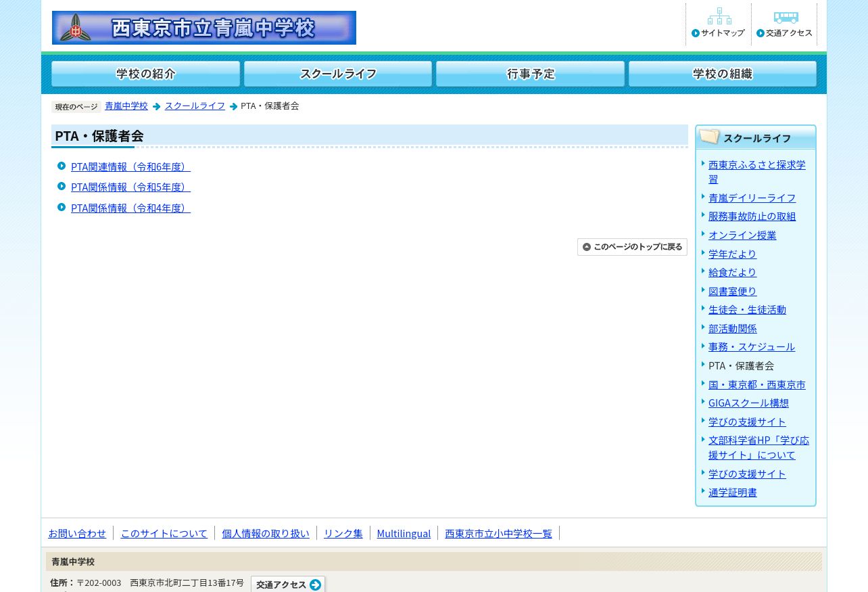
Task: Select PTA・保護者会 sidebar item
Action: 741,365
